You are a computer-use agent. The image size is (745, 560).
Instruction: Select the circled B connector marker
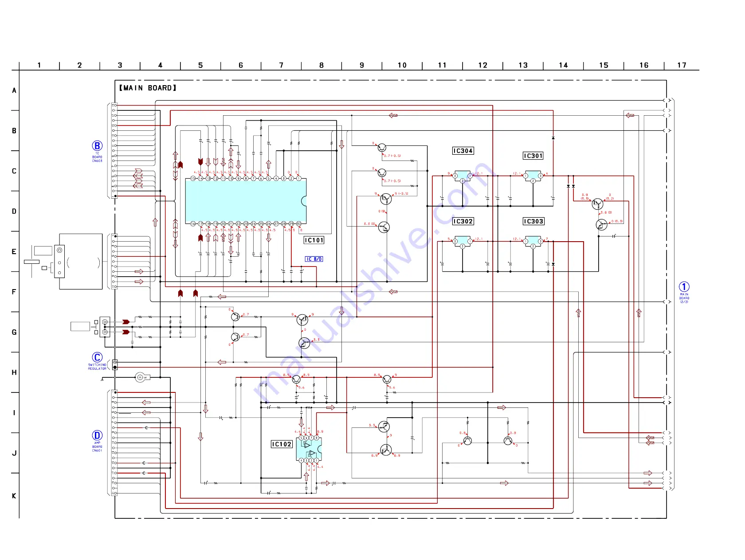click(97, 146)
